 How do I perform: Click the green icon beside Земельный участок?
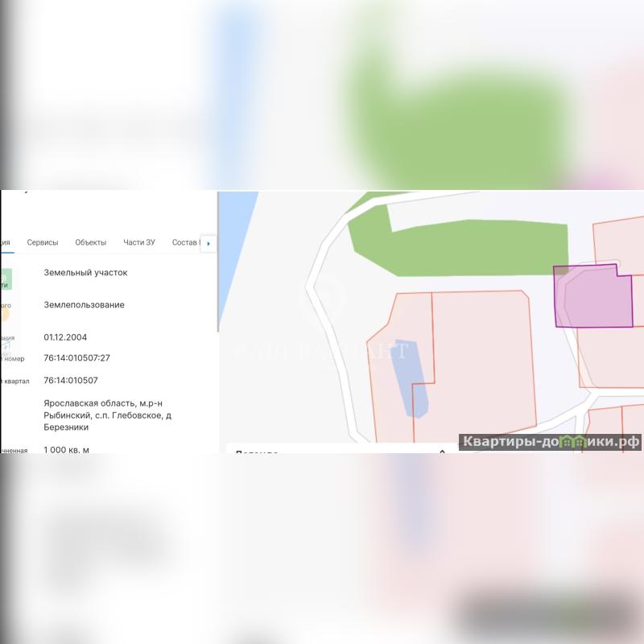tap(4, 279)
